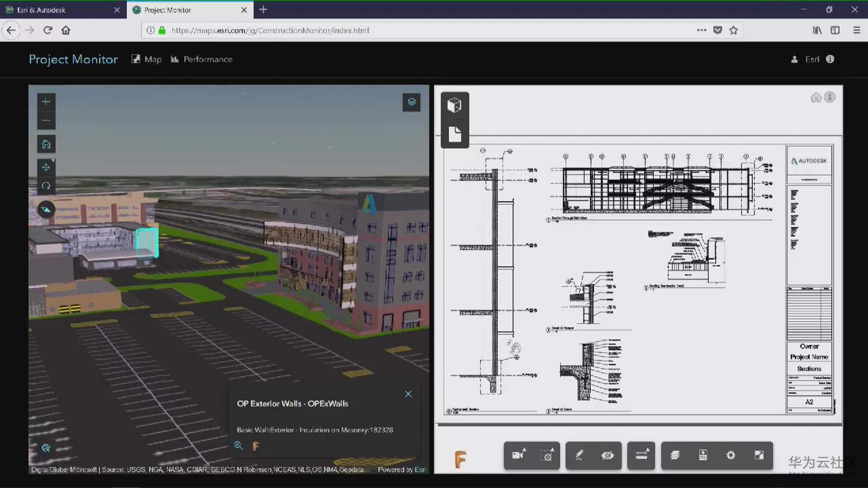Open the browser library
Viewport: 868px width, 488px height.
817,30
